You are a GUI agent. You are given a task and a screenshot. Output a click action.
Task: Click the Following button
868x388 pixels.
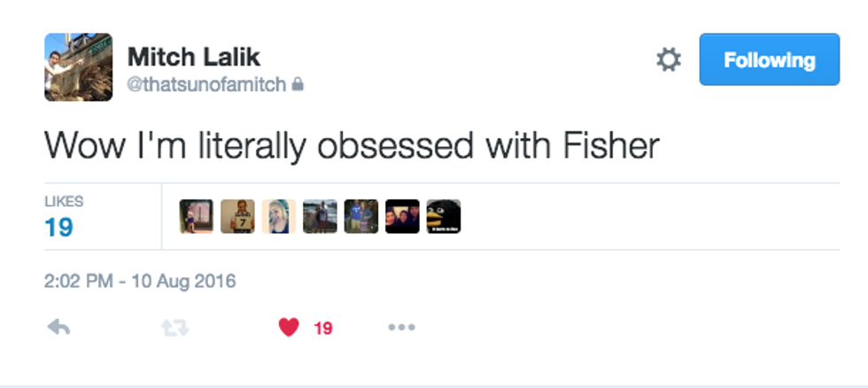pos(769,60)
